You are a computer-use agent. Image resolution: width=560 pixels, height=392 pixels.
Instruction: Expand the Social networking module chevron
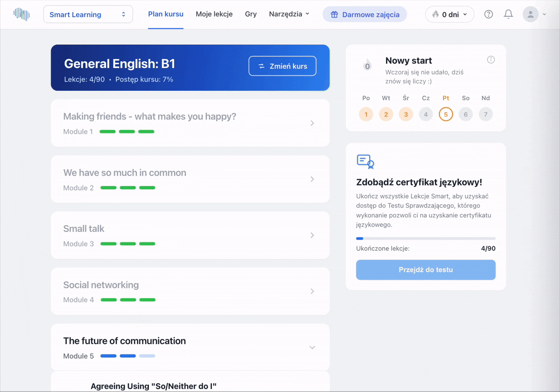[312, 291]
